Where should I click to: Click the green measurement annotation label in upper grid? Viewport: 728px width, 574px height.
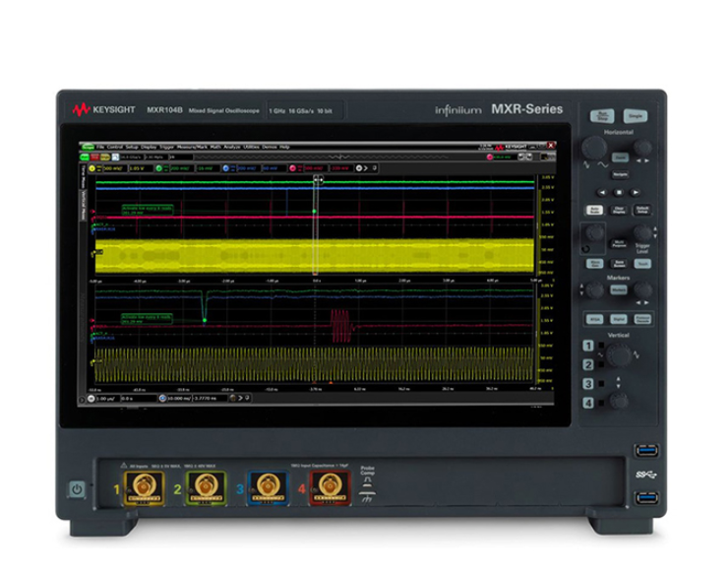tap(148, 210)
